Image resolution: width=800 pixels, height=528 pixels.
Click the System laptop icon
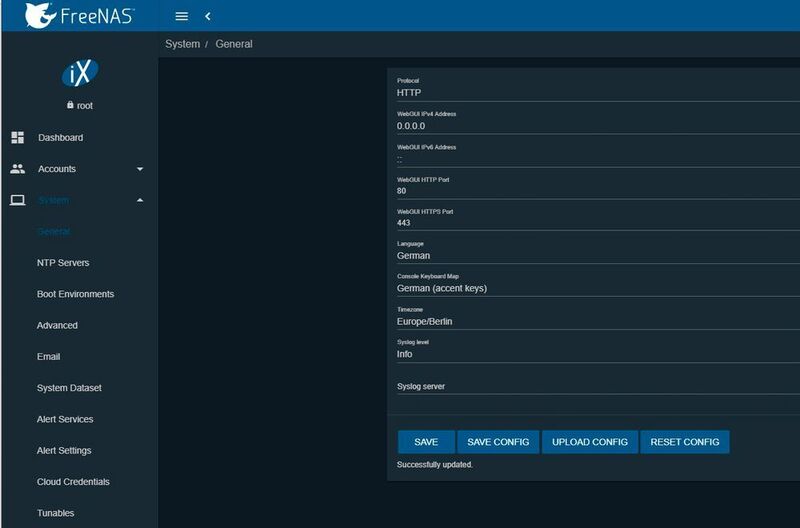coord(17,200)
